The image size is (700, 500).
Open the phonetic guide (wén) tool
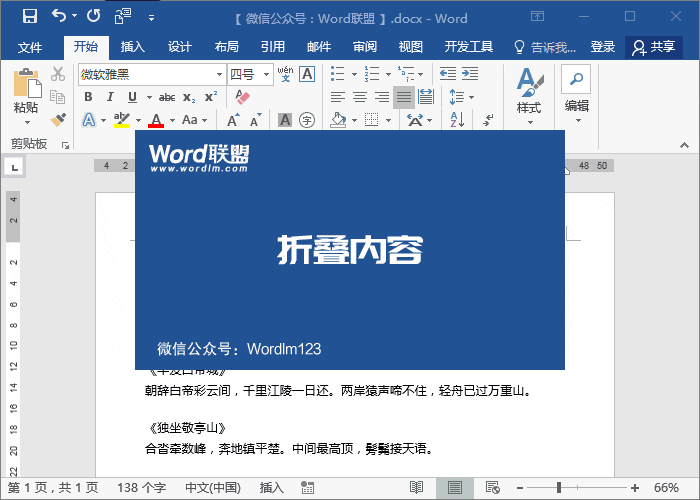(285, 74)
